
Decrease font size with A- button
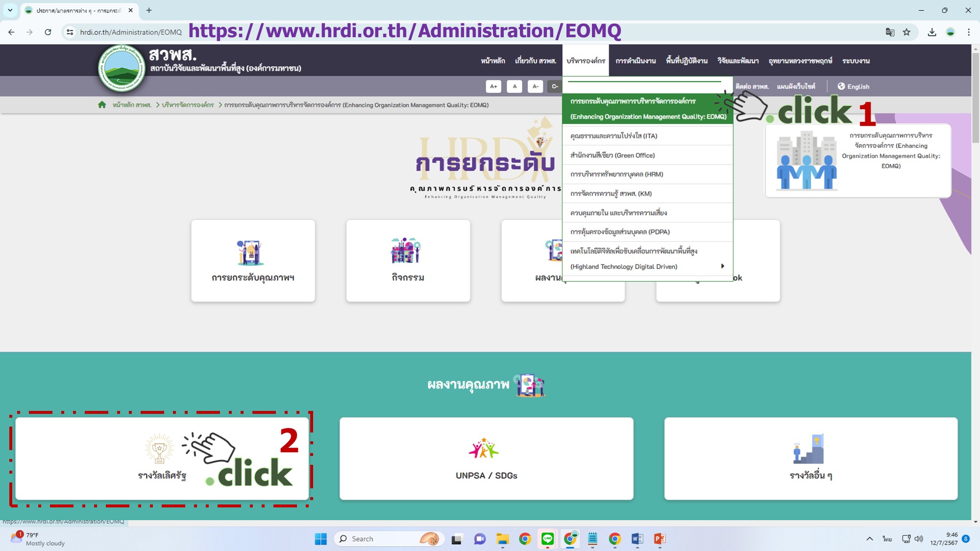(536, 86)
